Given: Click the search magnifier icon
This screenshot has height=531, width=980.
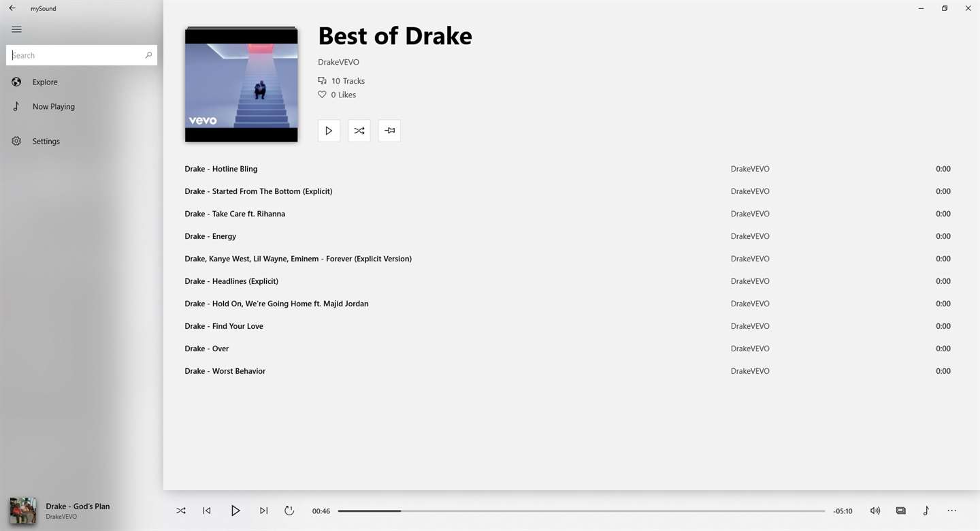Looking at the screenshot, I should click(x=148, y=55).
